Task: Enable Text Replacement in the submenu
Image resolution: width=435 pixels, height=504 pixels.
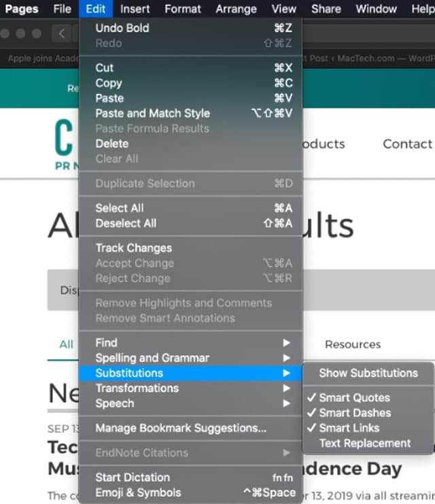Action: coord(365,443)
